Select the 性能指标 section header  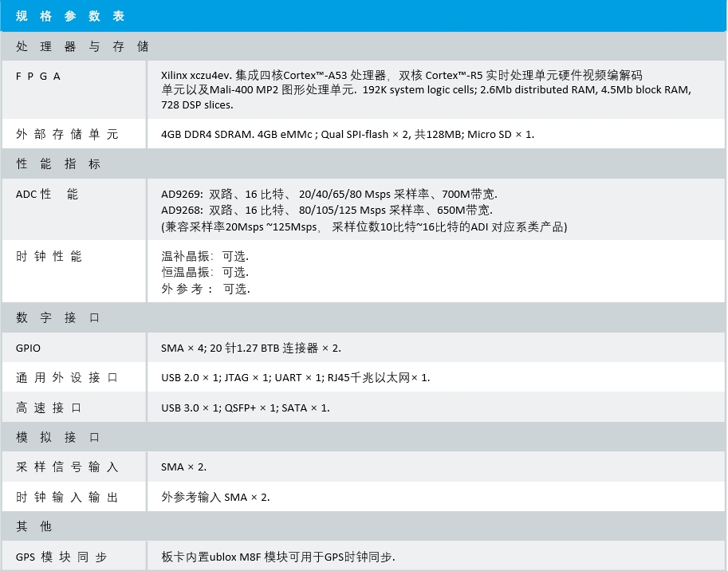tap(58, 163)
